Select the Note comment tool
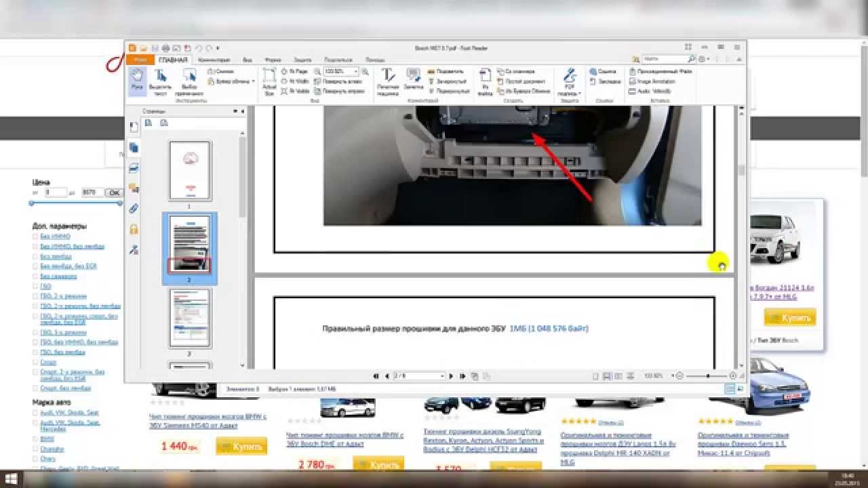Viewport: 868px width, 488px height. pyautogui.click(x=413, y=79)
